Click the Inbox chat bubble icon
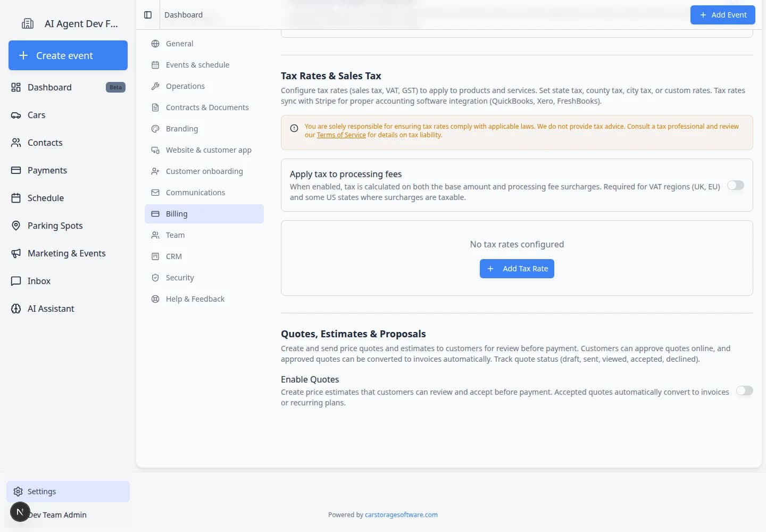The image size is (766, 532). pos(16,281)
